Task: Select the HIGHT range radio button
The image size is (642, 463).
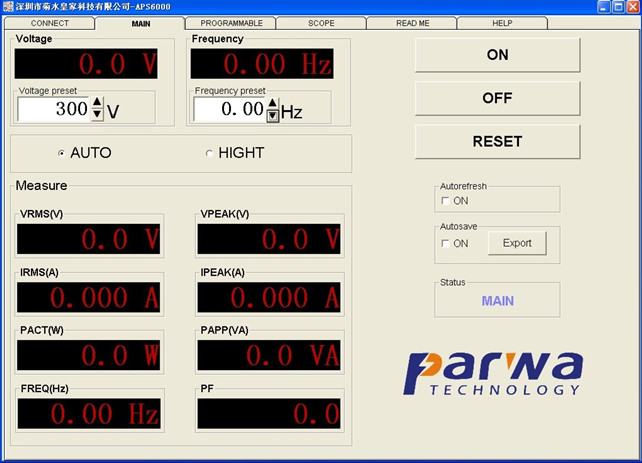Action: (209, 153)
